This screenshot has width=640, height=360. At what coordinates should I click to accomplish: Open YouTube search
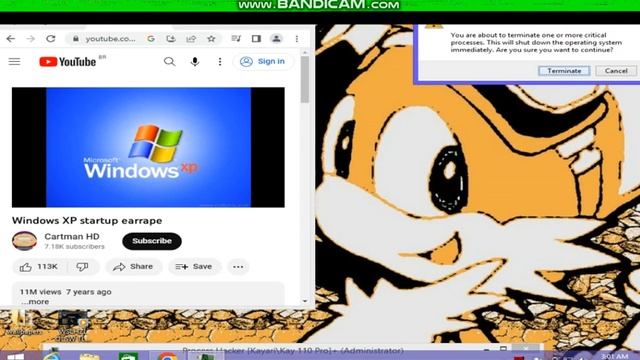click(x=169, y=62)
